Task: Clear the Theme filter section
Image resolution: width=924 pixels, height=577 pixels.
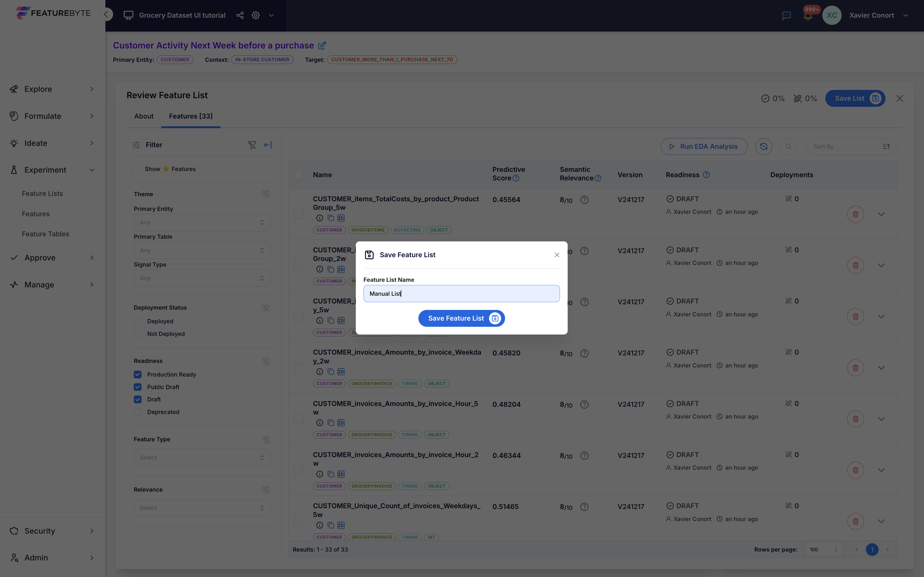Action: [266, 194]
